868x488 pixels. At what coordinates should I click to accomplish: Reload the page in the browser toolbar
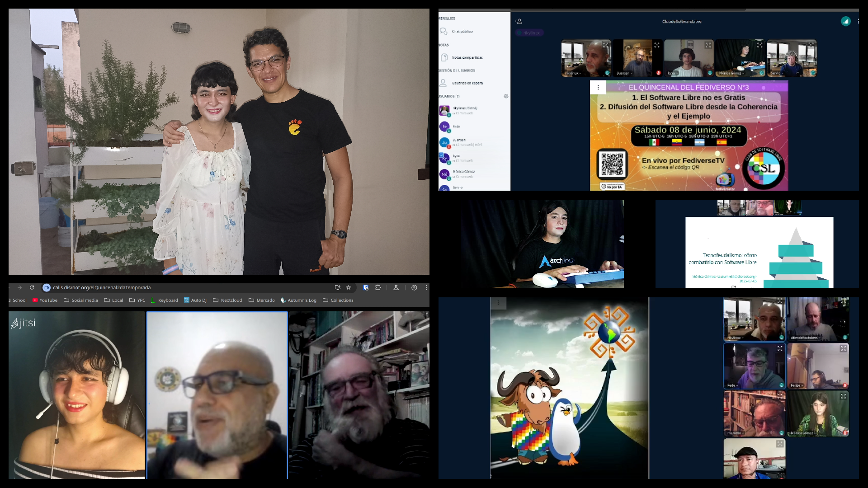(x=32, y=287)
